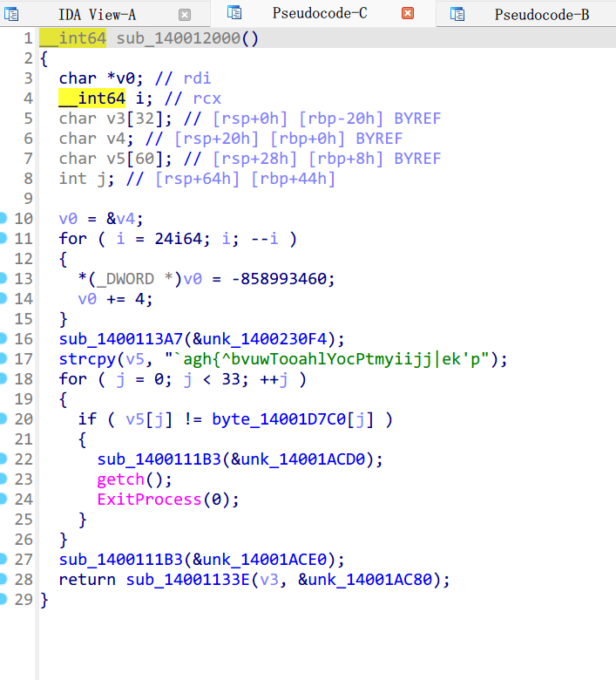Follow function call sub_14001133E
The height and width of the screenshot is (680, 616).
click(x=187, y=580)
